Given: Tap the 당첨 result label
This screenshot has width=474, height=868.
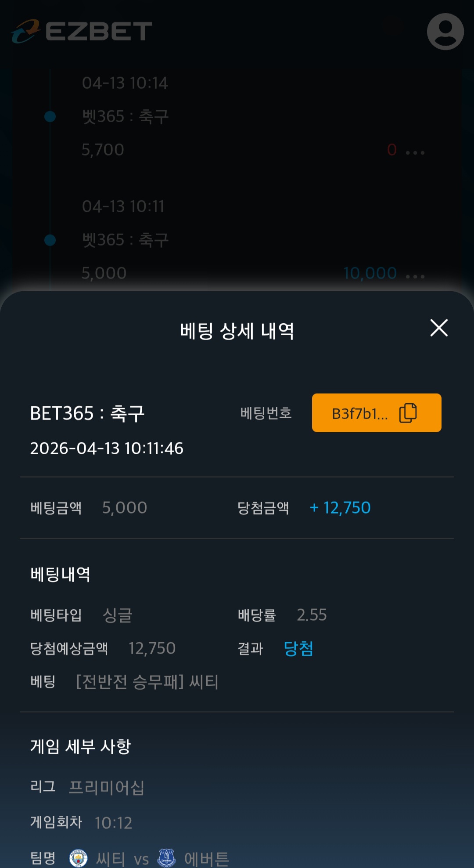Looking at the screenshot, I should [298, 648].
